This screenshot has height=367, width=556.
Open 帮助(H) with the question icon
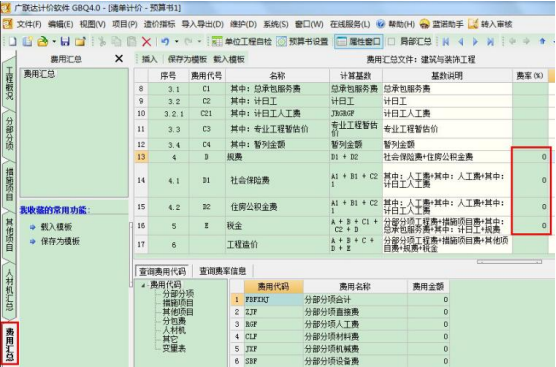click(x=395, y=24)
